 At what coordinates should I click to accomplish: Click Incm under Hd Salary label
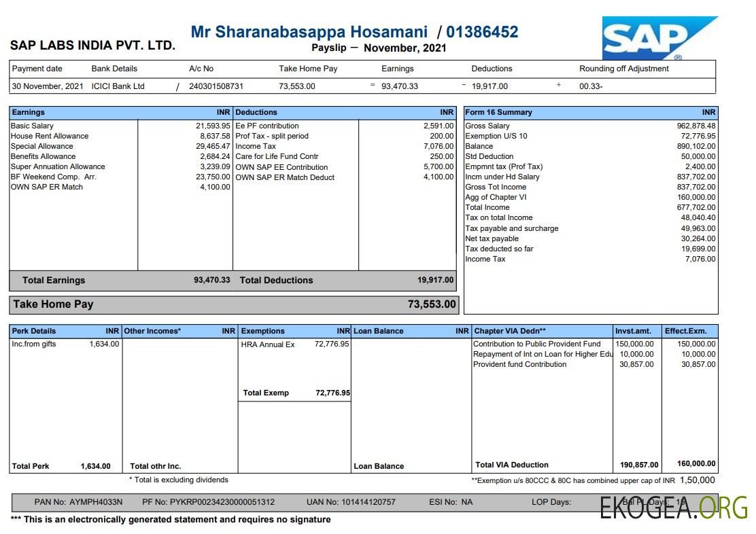click(x=502, y=177)
